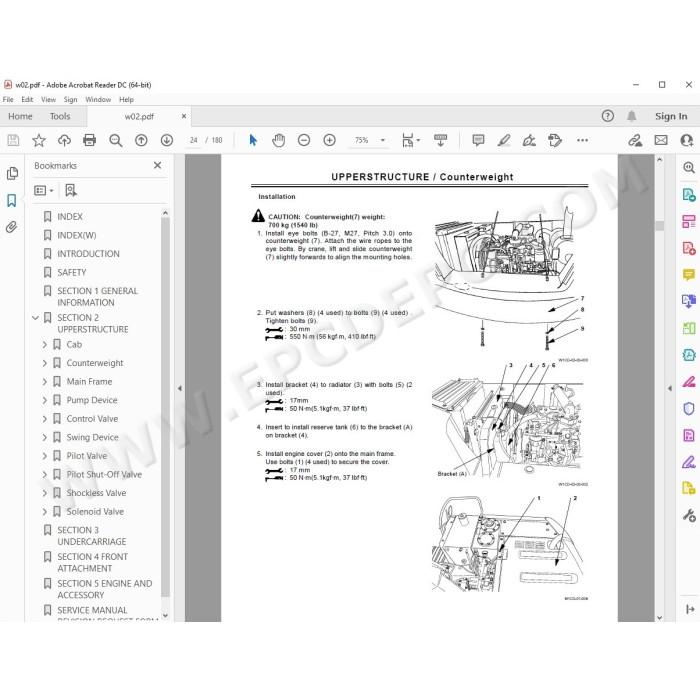Open bookmark options dropdown
The image size is (700, 700).
coord(44,190)
